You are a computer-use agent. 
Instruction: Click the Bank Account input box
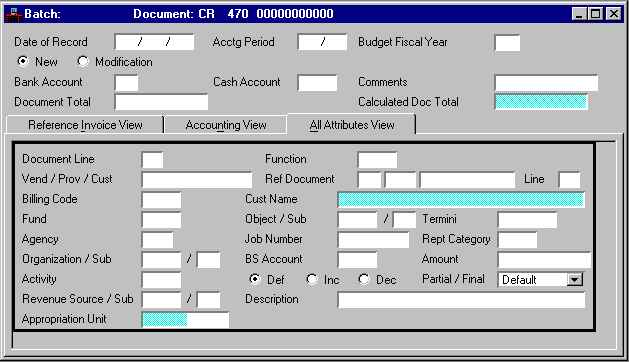(x=126, y=83)
